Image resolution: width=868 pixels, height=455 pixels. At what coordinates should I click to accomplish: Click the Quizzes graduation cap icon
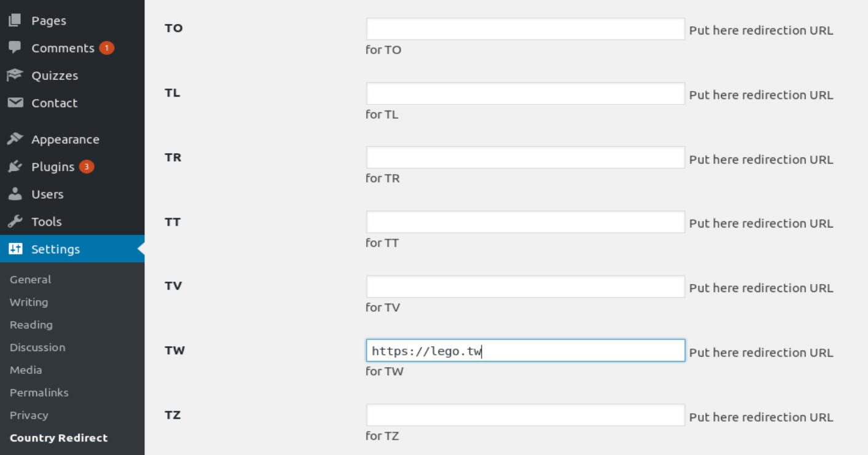click(x=15, y=75)
